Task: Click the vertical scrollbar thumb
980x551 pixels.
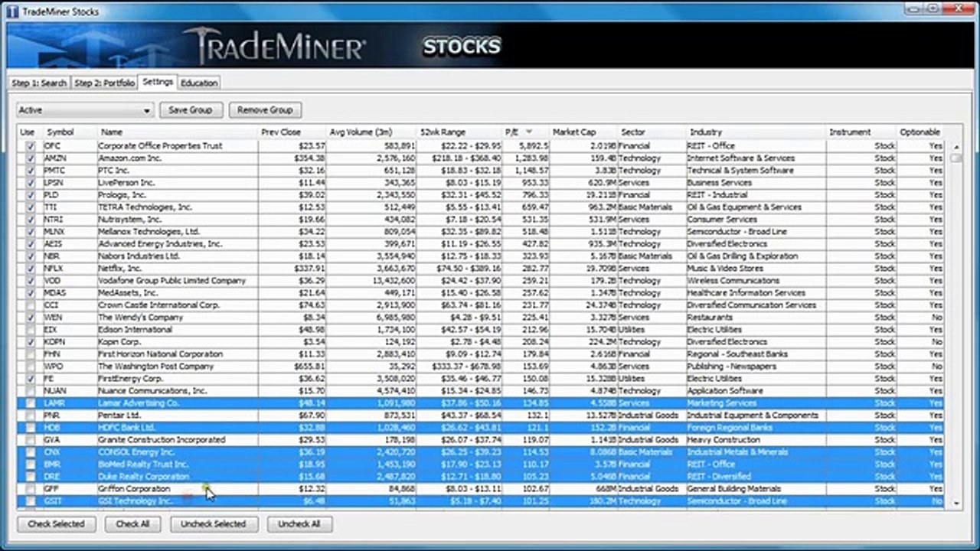Action: 955,158
